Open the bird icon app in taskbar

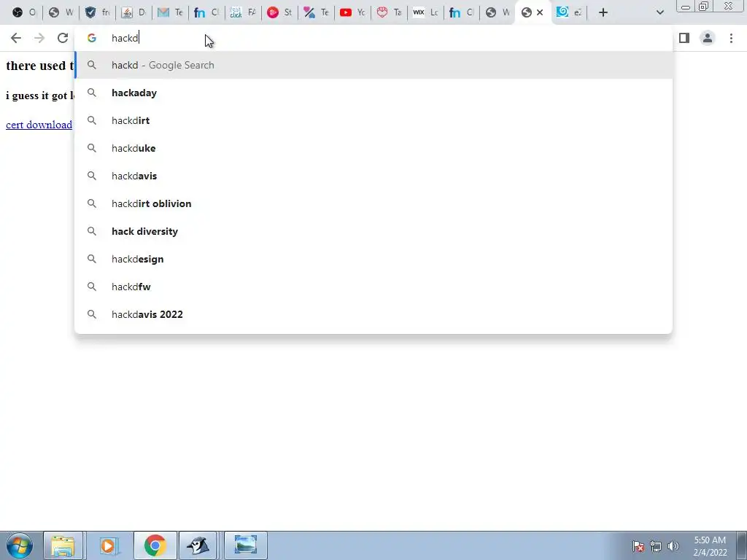198,545
